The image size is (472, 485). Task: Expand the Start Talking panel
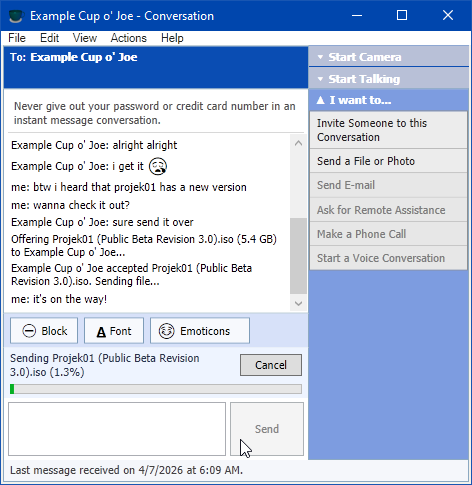(389, 79)
